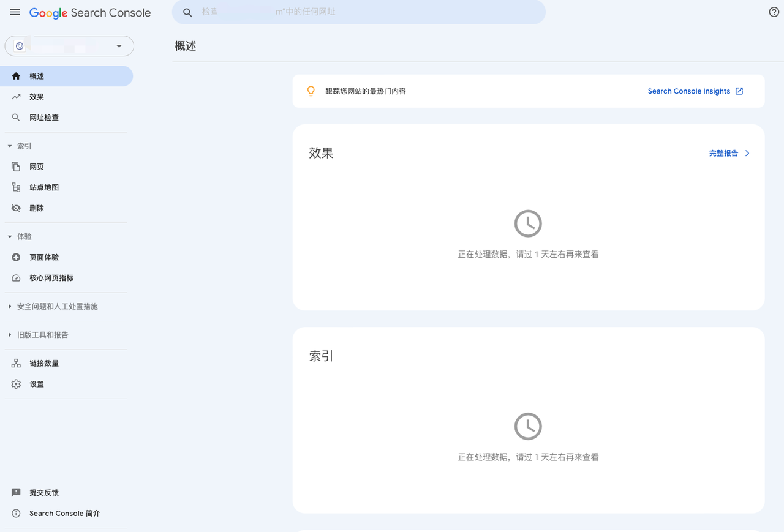Click the 概述 page title
The image size is (784, 532).
[186, 46]
